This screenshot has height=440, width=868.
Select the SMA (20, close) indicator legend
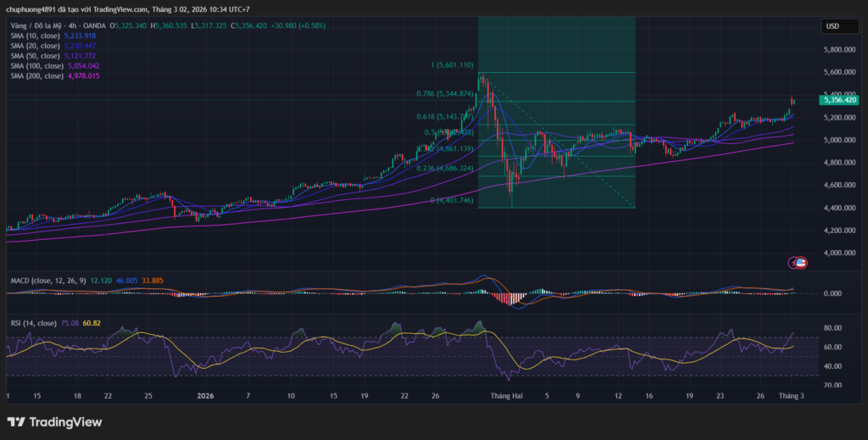[x=33, y=46]
